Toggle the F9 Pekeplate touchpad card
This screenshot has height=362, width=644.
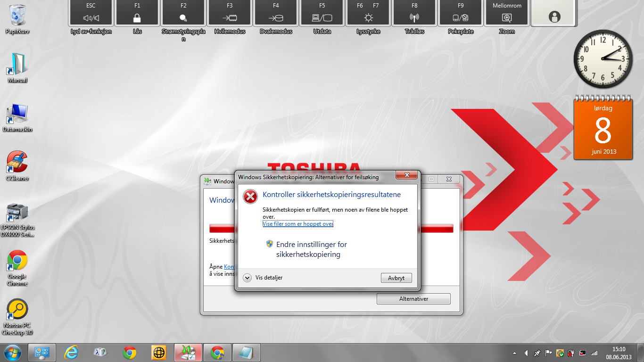(461, 13)
